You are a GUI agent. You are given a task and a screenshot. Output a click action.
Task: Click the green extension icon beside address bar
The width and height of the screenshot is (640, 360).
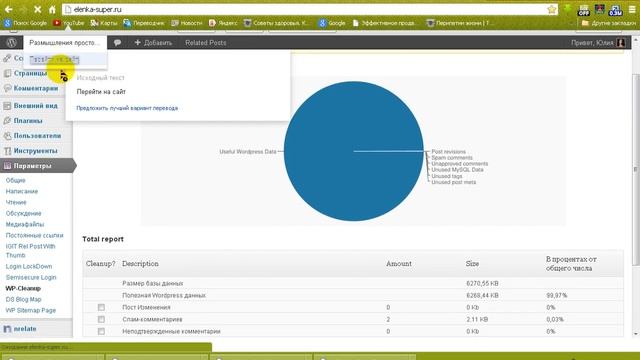click(x=567, y=9)
